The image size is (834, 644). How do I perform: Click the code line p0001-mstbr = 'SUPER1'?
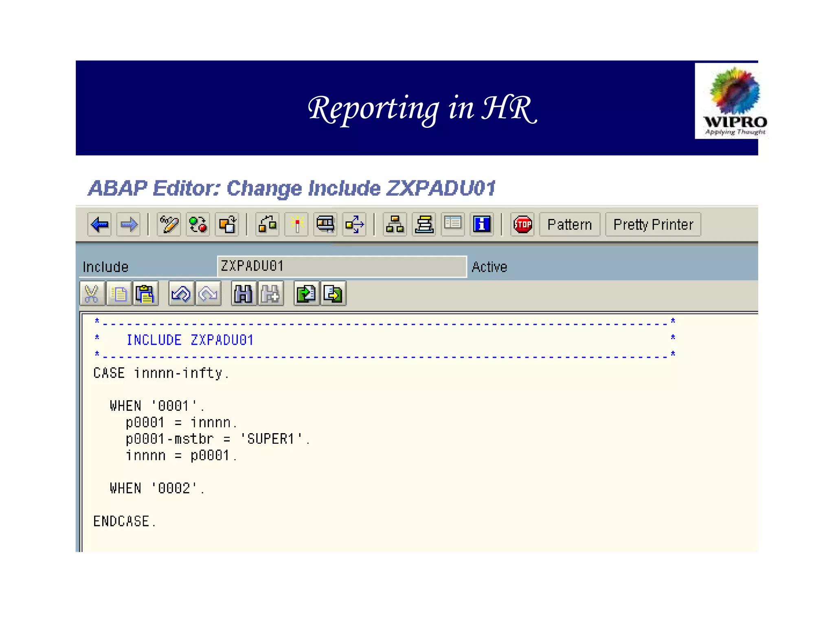tap(218, 439)
